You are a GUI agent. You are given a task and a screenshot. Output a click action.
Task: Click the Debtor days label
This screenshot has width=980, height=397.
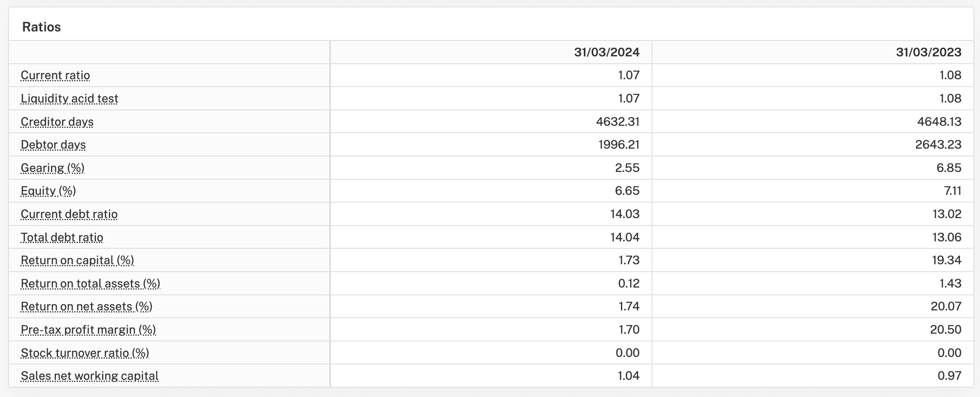click(53, 145)
